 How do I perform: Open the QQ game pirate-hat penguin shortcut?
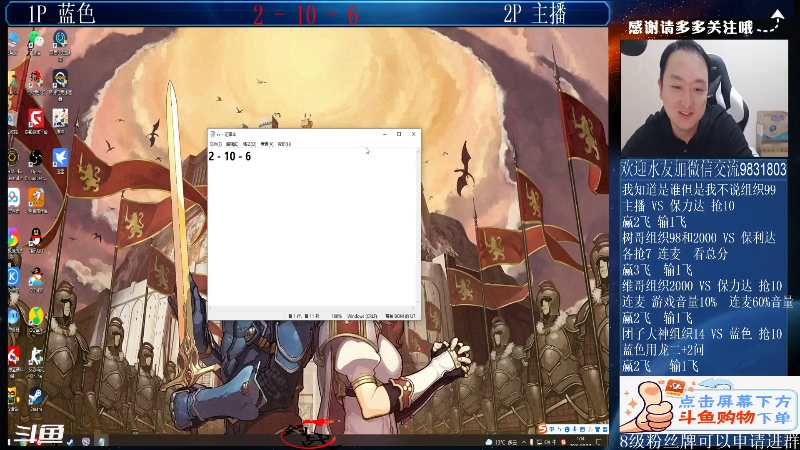36,277
